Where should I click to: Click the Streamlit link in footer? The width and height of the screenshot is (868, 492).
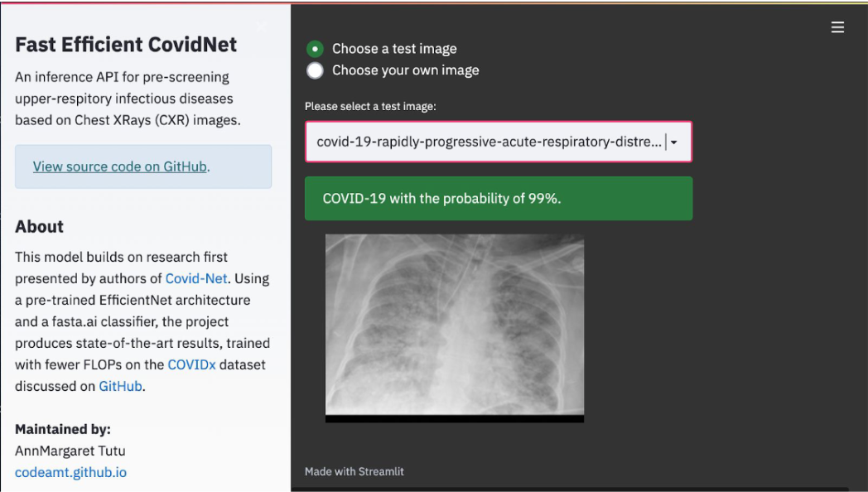click(381, 471)
